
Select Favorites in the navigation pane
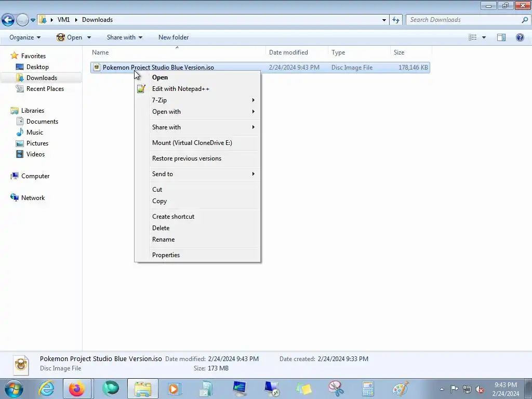click(33, 56)
